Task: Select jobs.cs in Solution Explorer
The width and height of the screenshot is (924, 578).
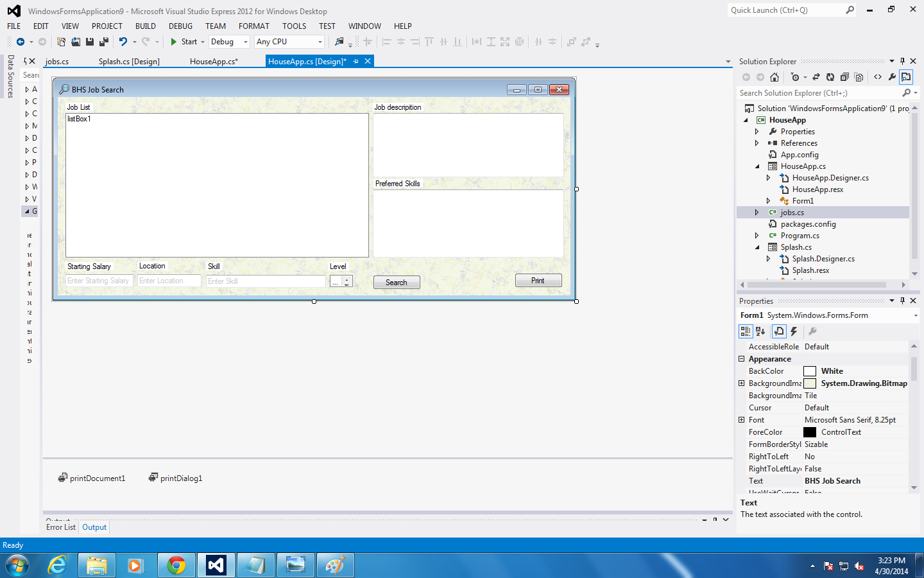Action: [x=792, y=213]
